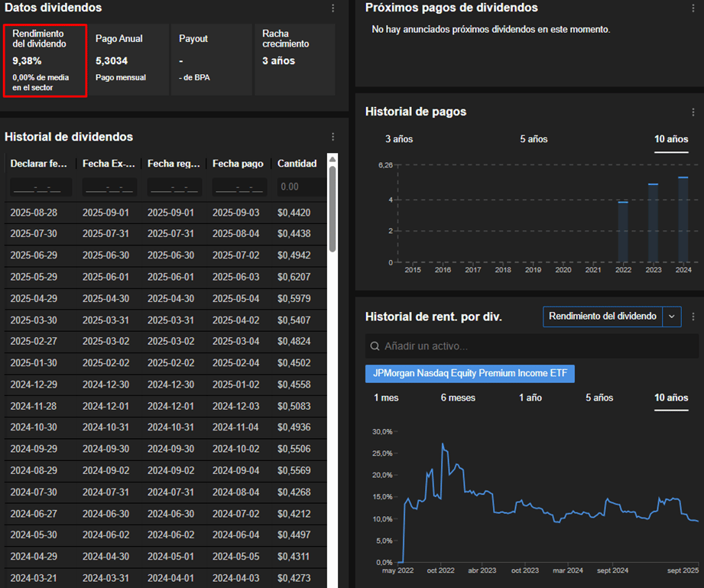Click the search magnifier icon in asset field
Image resolution: width=704 pixels, height=588 pixels.
(375, 346)
